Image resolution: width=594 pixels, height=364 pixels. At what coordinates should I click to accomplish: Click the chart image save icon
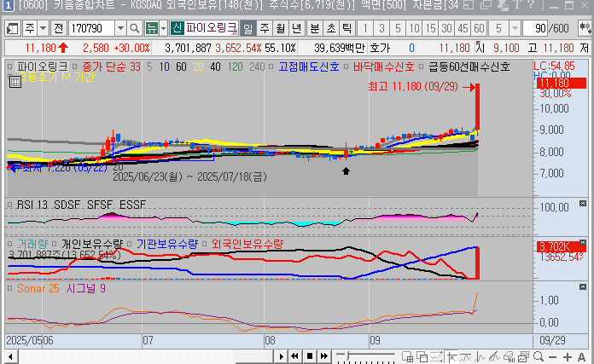click(523, 356)
